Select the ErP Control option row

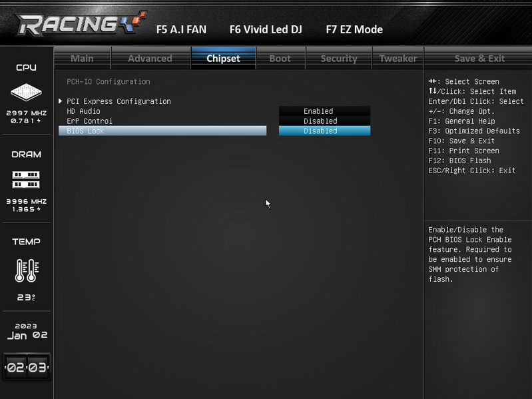click(x=162, y=121)
